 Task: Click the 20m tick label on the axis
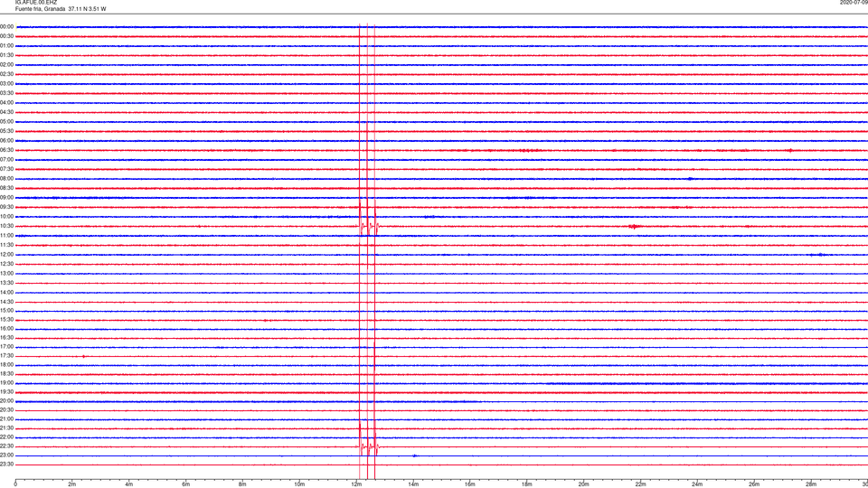click(x=583, y=484)
